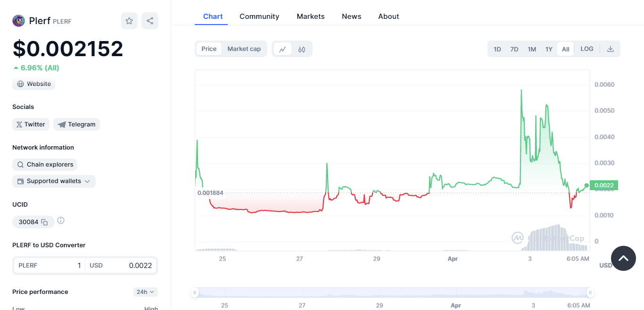644x310 pixels.
Task: Focus the PLERF amount input field
Action: [50, 266]
